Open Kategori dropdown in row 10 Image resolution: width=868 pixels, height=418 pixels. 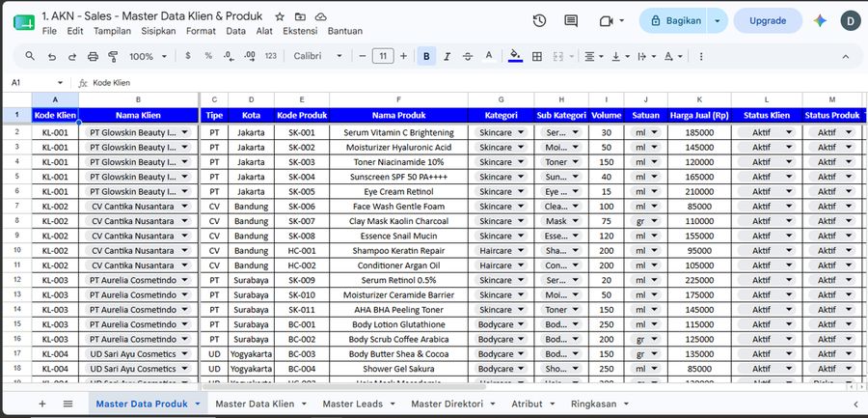point(521,251)
